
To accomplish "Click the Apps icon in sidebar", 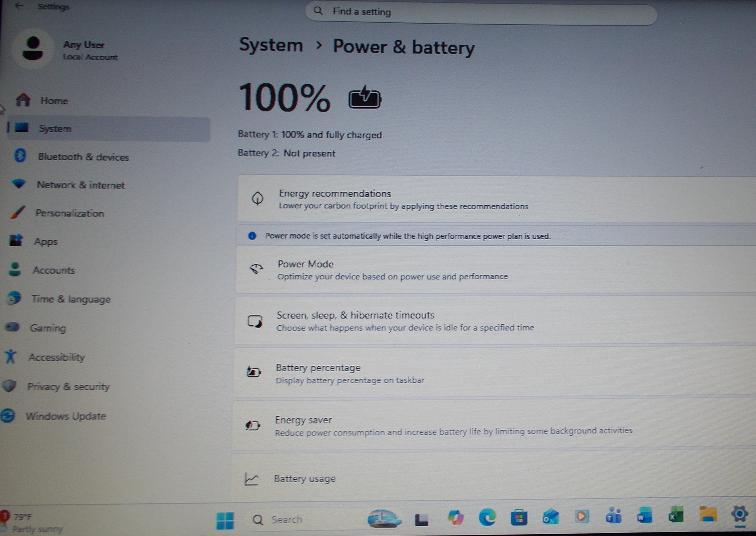I will 16,240.
